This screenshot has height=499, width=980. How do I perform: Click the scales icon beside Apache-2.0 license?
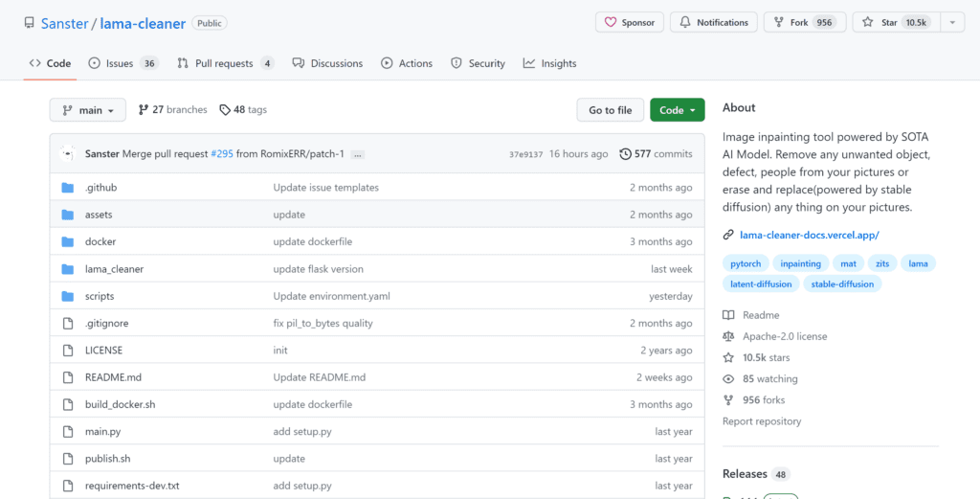728,336
